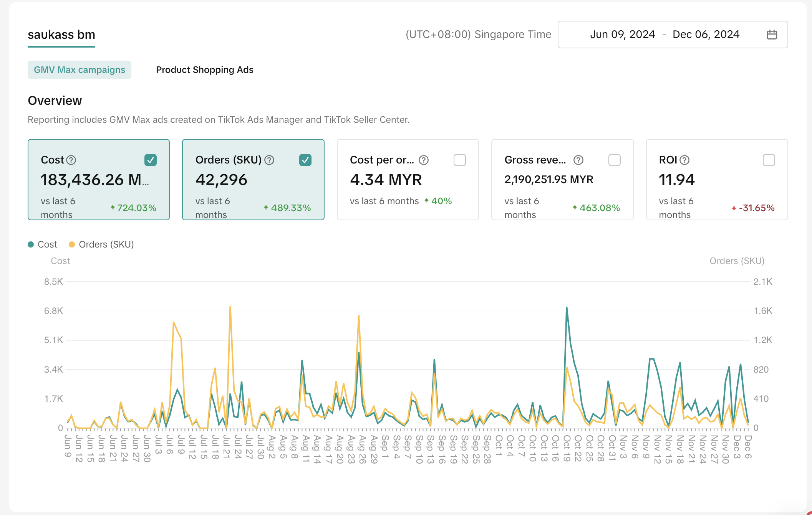Open the saukass bm account tab
The height and width of the screenshot is (515, 812).
(x=61, y=35)
